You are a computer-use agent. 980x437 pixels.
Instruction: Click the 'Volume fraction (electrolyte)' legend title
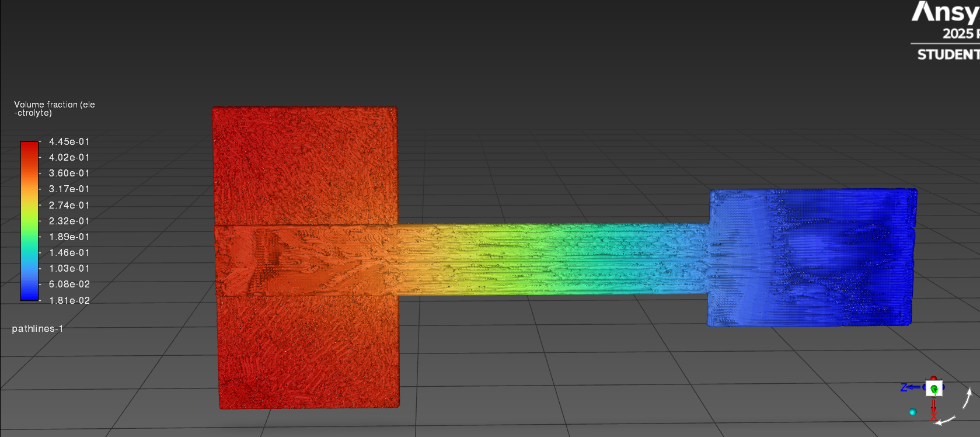pyautogui.click(x=54, y=109)
